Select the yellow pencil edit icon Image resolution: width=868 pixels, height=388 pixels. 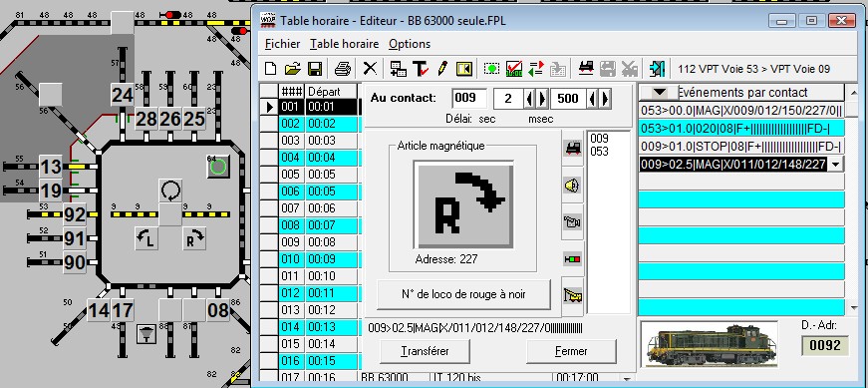(x=441, y=69)
